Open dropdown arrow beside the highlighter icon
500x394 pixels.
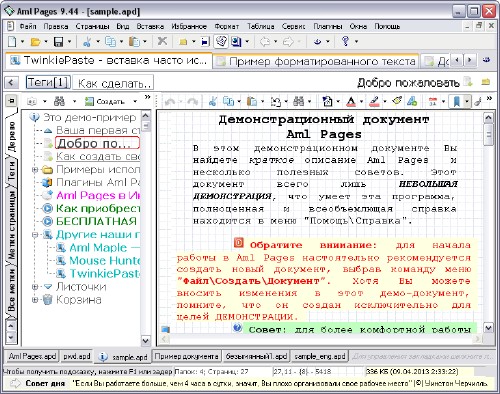click(x=385, y=102)
